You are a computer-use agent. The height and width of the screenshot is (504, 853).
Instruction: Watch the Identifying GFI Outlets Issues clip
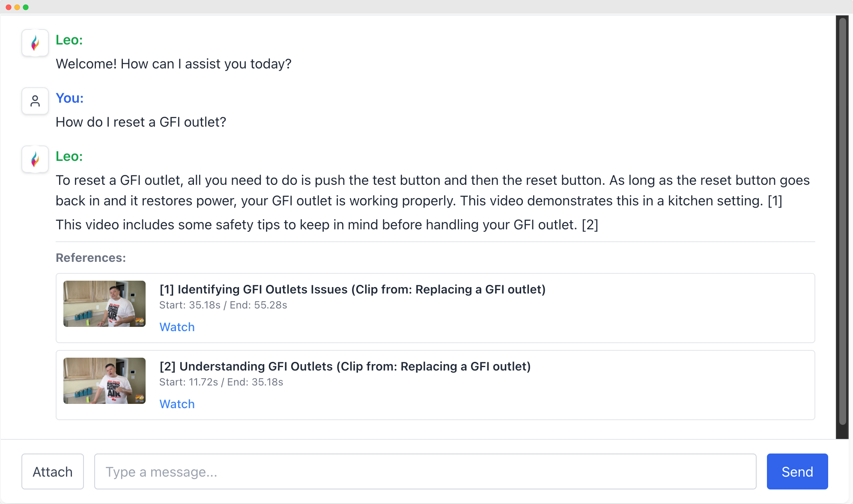(177, 327)
